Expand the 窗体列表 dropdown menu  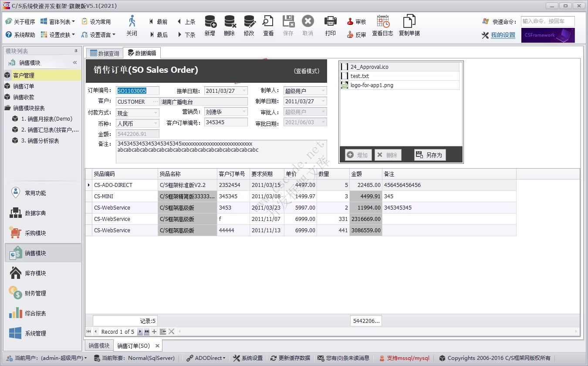tap(57, 22)
